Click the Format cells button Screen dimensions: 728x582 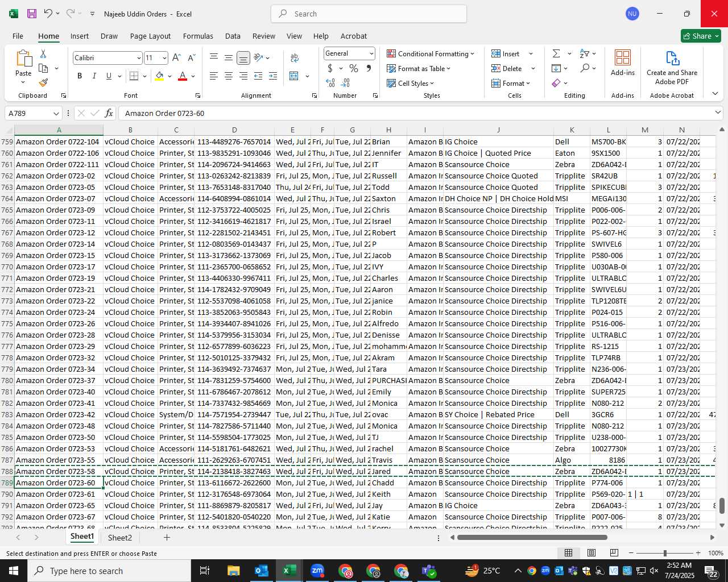coord(511,83)
